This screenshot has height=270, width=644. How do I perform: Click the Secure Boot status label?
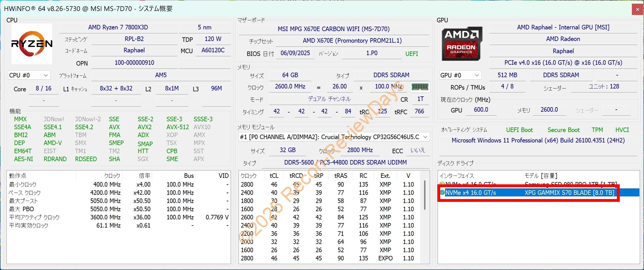[x=563, y=130]
